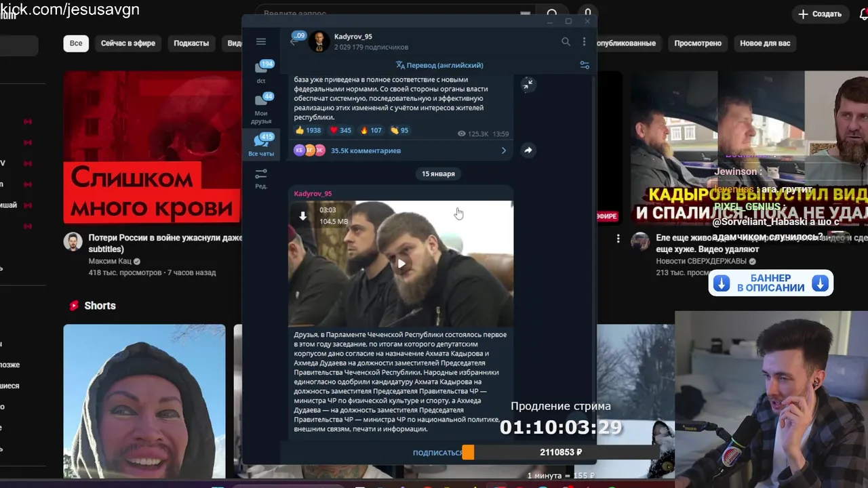Toggle the clapping reaction with 95
Image resolution: width=868 pixels, height=488 pixels.
[x=399, y=130]
